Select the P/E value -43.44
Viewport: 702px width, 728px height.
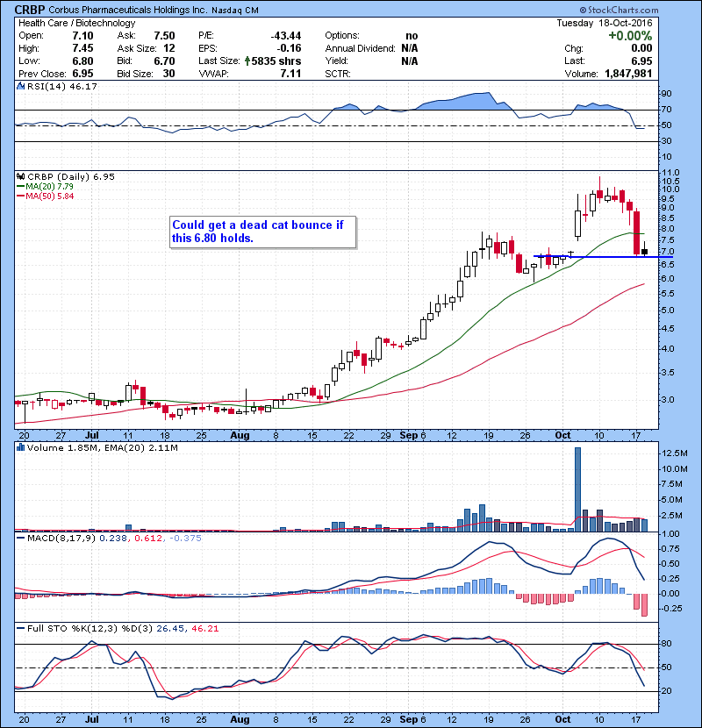point(286,36)
